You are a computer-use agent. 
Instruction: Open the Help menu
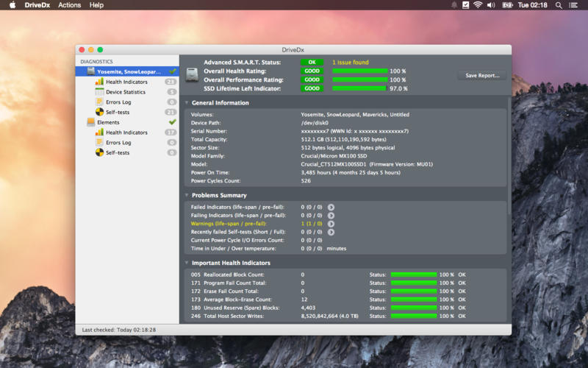pos(96,5)
